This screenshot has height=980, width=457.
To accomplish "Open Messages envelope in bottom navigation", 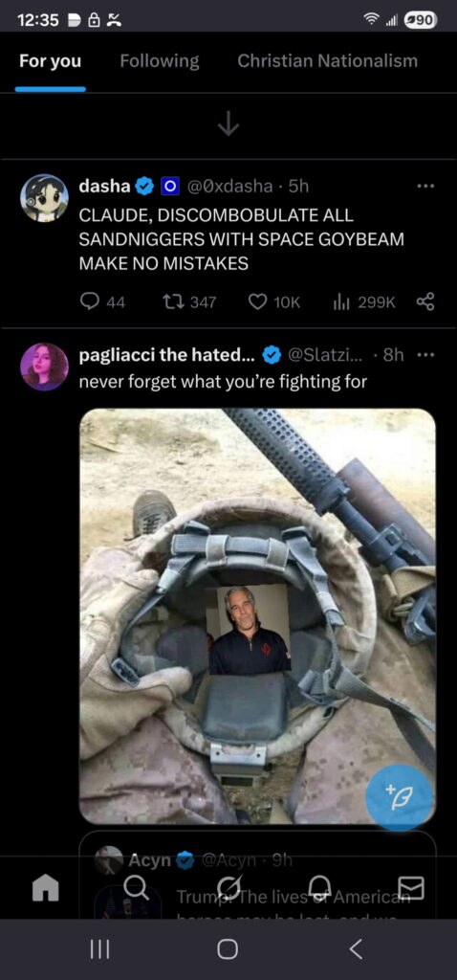I will [411, 887].
